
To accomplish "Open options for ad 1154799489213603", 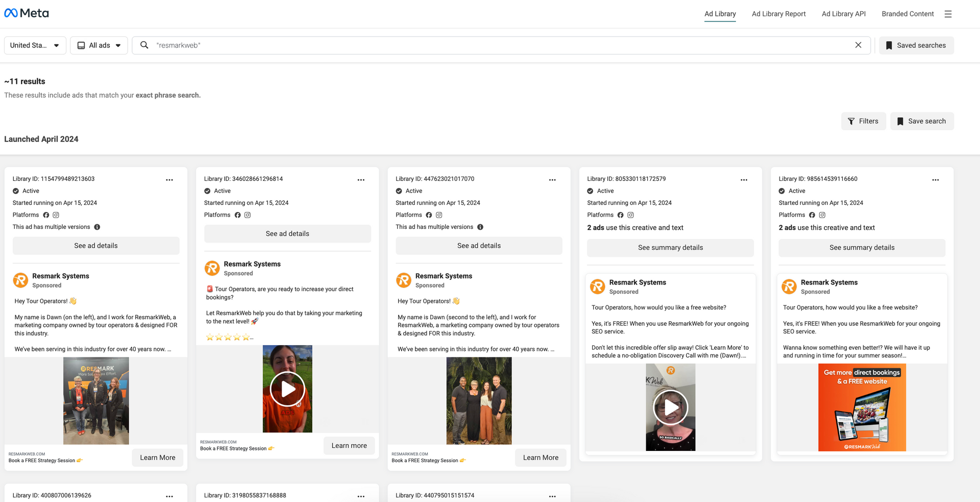I will coord(169,180).
